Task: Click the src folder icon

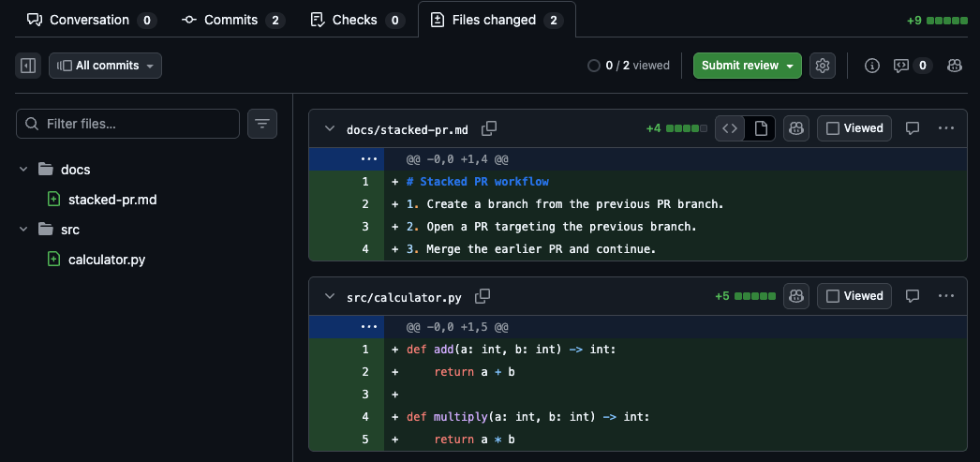Action: 45,230
